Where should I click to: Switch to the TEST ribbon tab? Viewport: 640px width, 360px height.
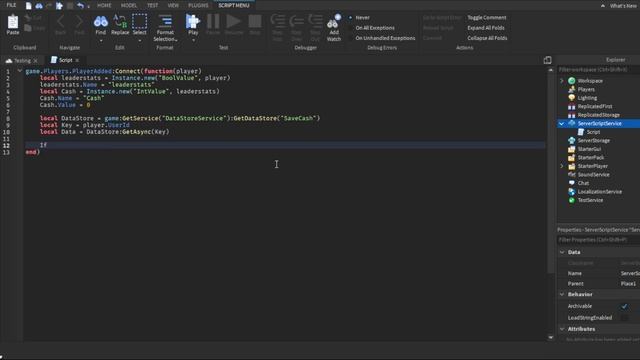[152, 5]
